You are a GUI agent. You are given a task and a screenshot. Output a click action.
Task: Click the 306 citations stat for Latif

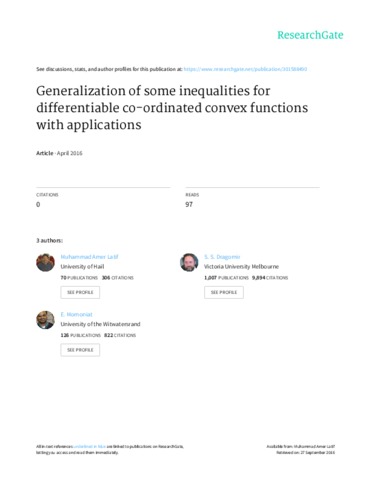[118, 278]
